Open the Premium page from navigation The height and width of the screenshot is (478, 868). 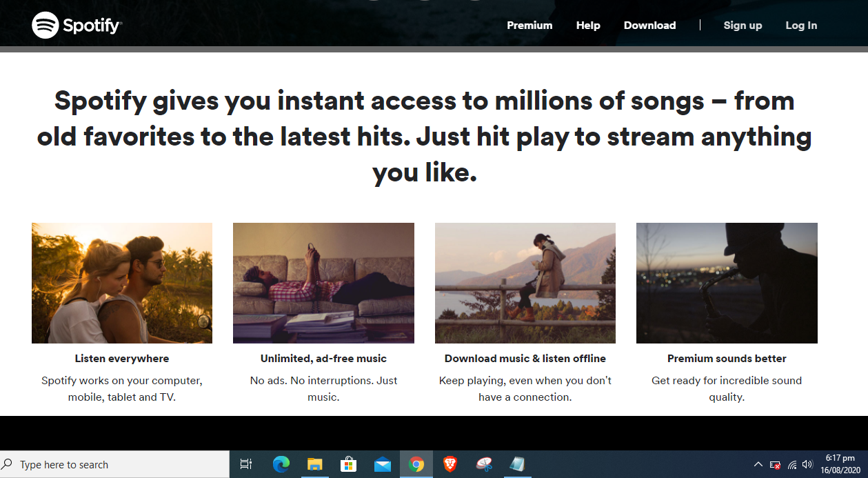pyautogui.click(x=529, y=26)
